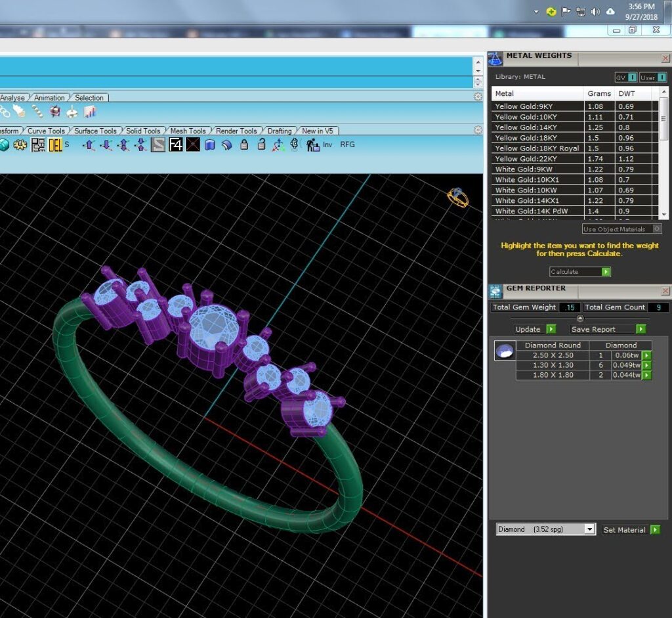The height and width of the screenshot is (618, 672).
Task: Click the ring orientation widget in viewport
Action: (457, 197)
